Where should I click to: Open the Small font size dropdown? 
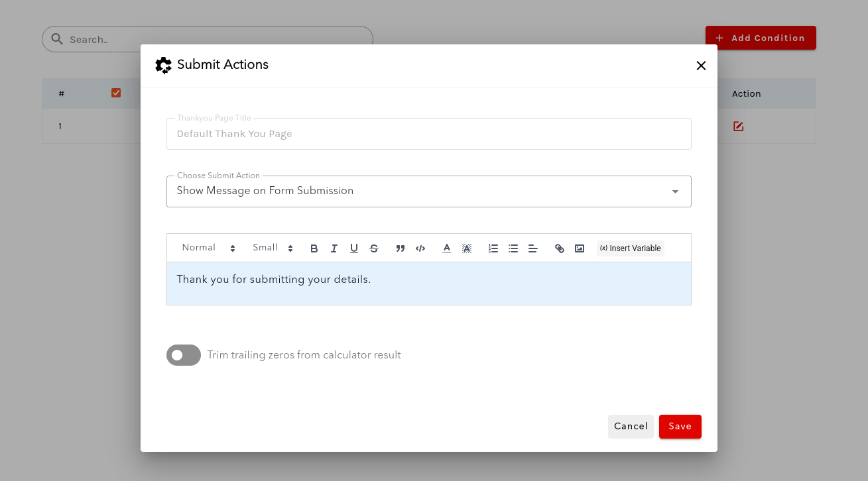[x=273, y=248]
